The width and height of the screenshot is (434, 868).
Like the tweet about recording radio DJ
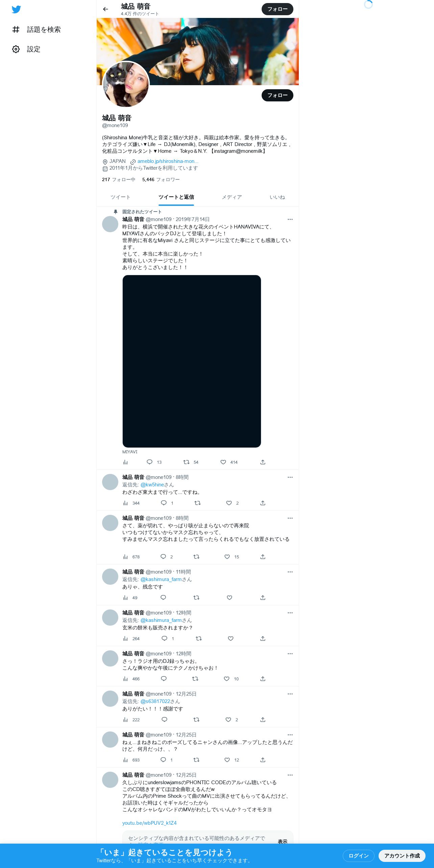click(226, 679)
